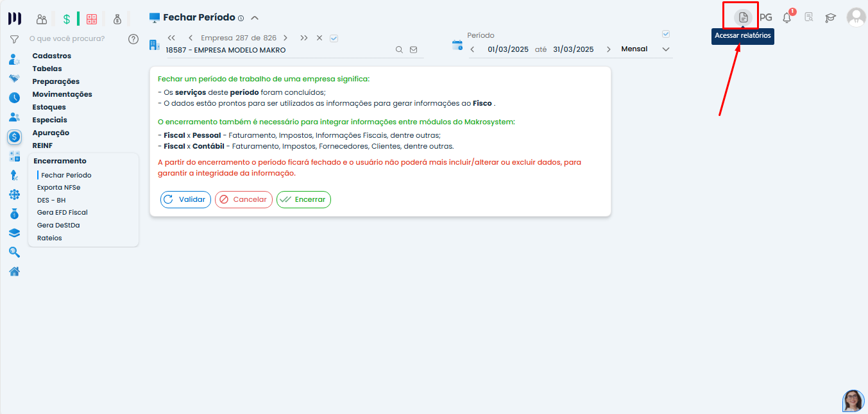Click the Makro logo icon
Viewport: 868px width, 414px height.
click(x=14, y=19)
